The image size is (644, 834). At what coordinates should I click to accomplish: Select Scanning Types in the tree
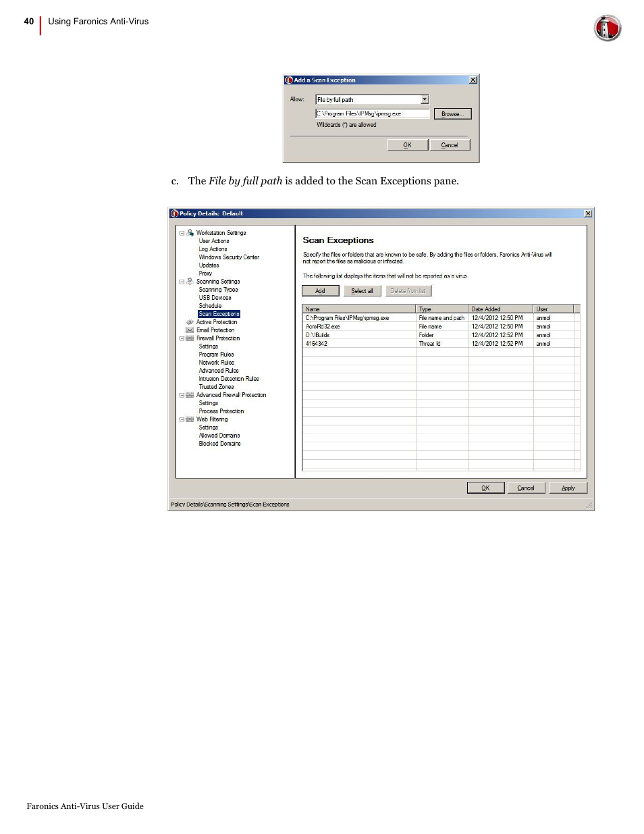point(218,290)
